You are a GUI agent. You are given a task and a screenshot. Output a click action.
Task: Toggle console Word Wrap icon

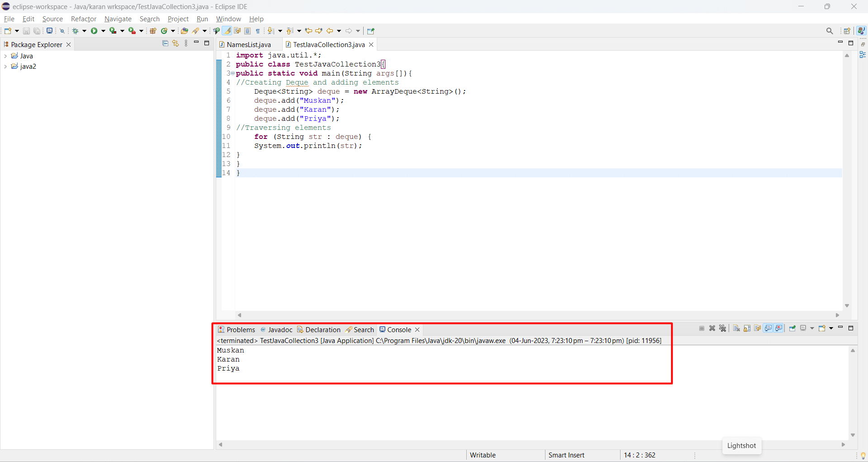point(758,328)
